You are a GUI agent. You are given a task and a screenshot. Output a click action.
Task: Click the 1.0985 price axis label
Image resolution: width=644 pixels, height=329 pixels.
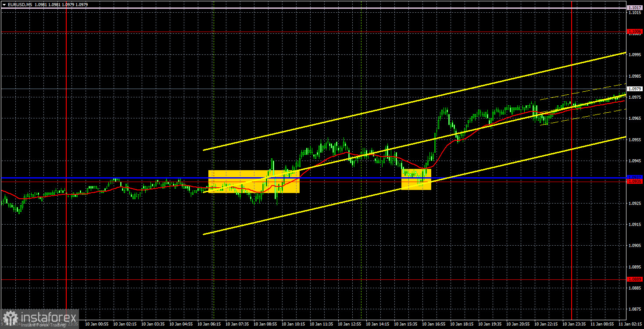coord(635,76)
